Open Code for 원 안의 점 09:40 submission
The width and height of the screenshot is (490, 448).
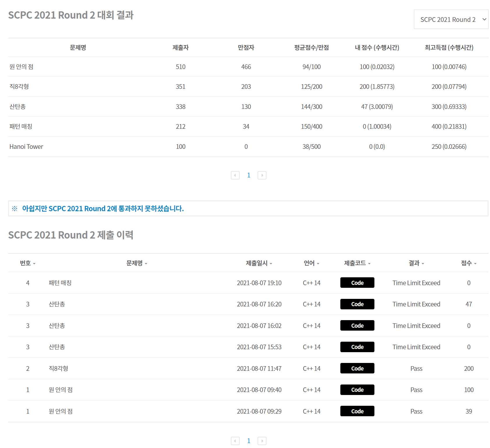357,390
